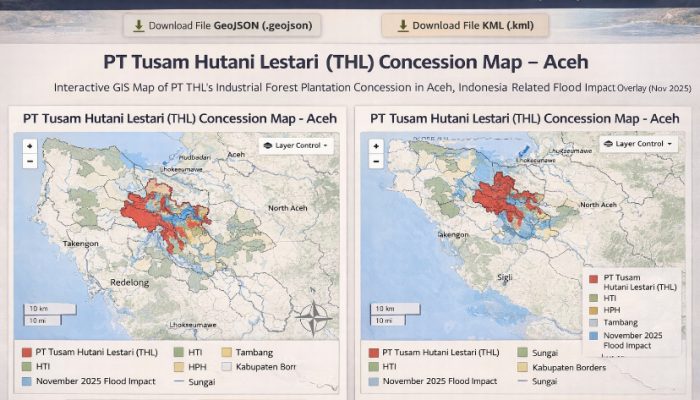This screenshot has height=400, width=700.
Task: Zoom in on the left map
Action: pos(30,146)
